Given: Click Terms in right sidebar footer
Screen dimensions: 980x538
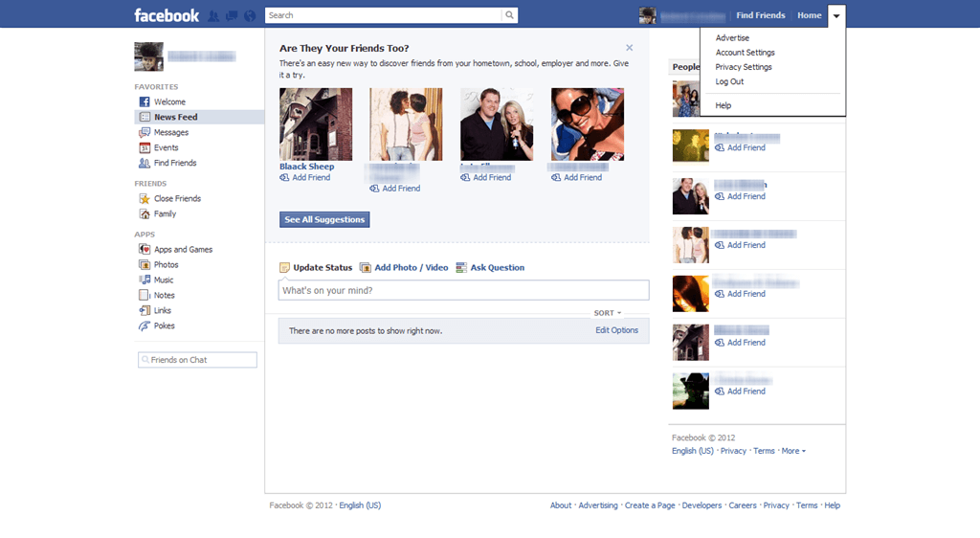Looking at the screenshot, I should tap(764, 451).
